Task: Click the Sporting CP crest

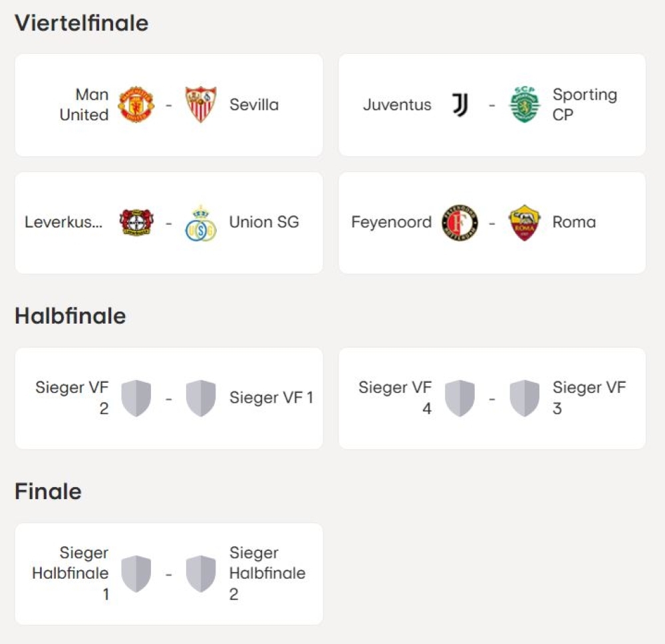Action: coord(525,104)
